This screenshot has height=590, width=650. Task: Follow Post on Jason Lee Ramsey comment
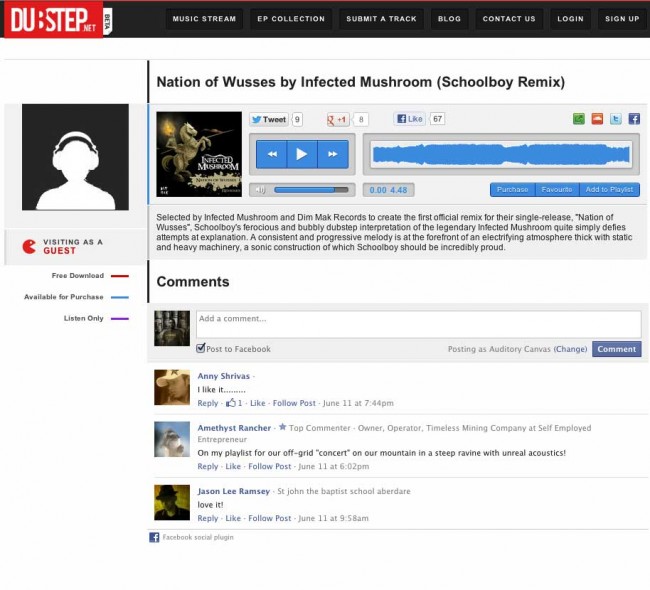[269, 518]
